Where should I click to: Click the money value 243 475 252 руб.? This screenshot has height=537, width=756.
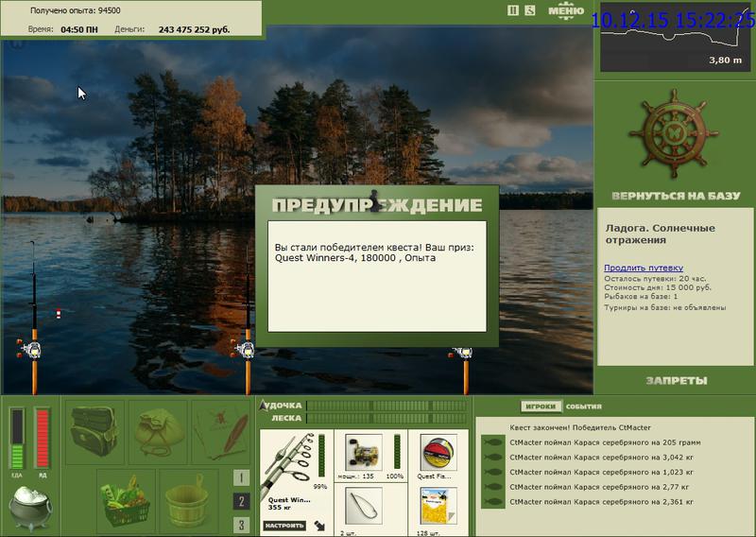[194, 29]
